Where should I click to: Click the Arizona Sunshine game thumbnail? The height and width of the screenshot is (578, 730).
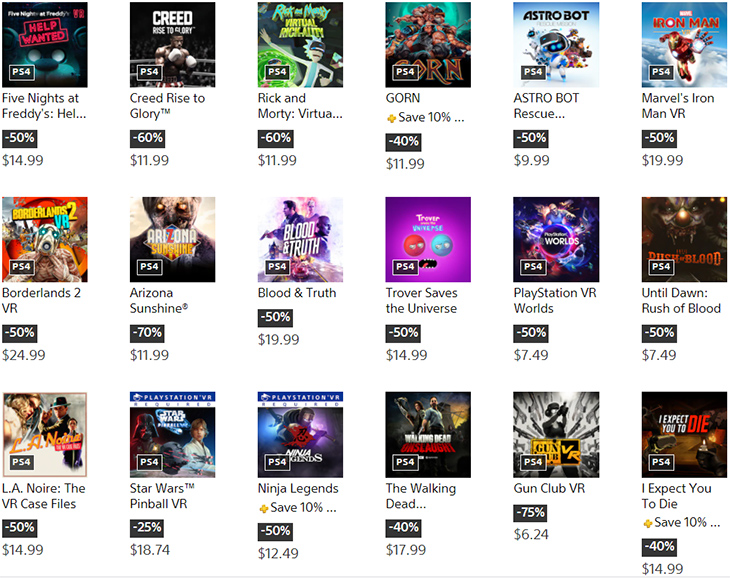(173, 240)
